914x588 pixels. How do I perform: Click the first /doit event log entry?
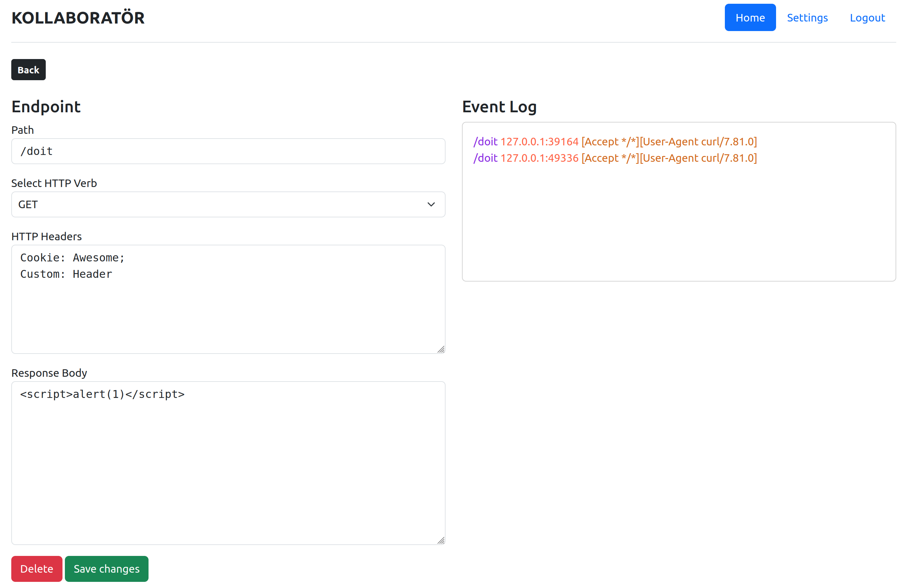pos(614,142)
